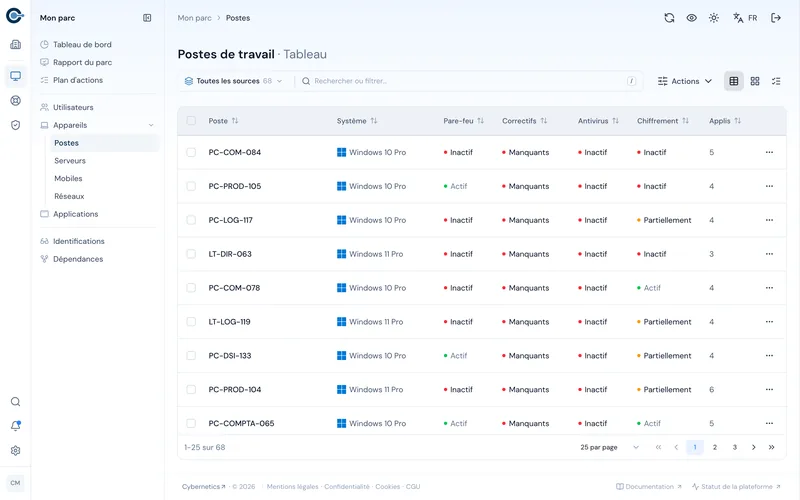Open the 25 par page selector

pos(609,447)
